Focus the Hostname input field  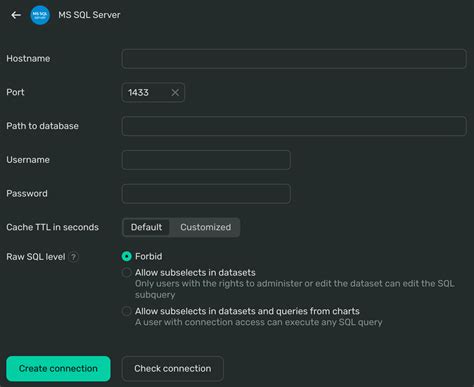point(294,59)
